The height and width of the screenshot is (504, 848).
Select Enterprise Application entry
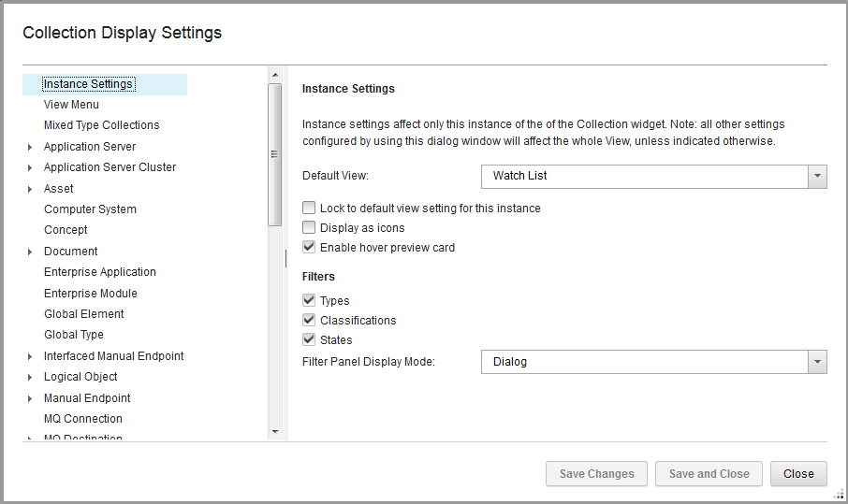(100, 272)
